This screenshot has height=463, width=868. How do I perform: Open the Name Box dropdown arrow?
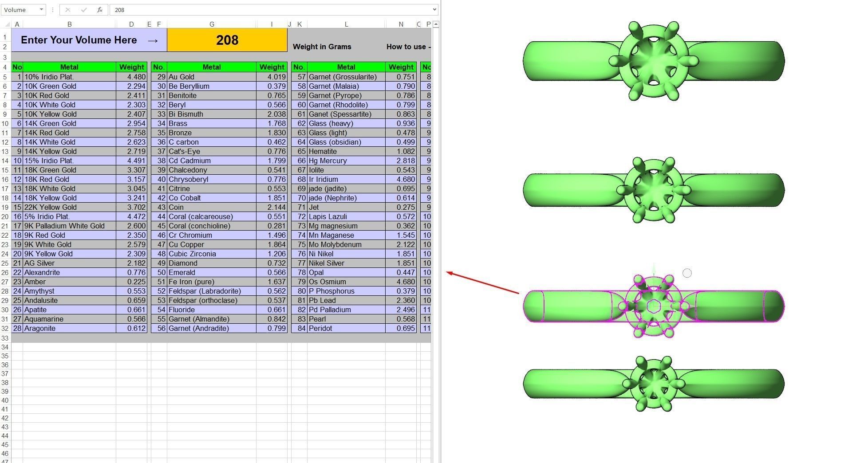41,10
